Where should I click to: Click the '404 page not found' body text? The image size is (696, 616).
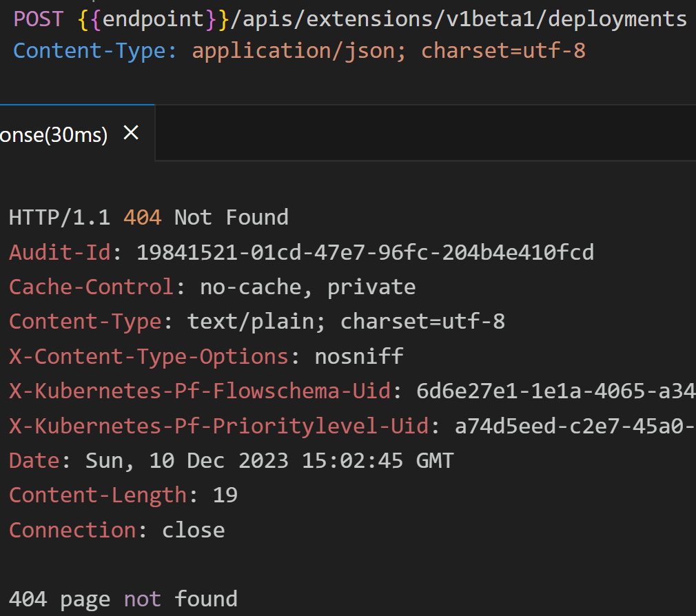coord(123,599)
